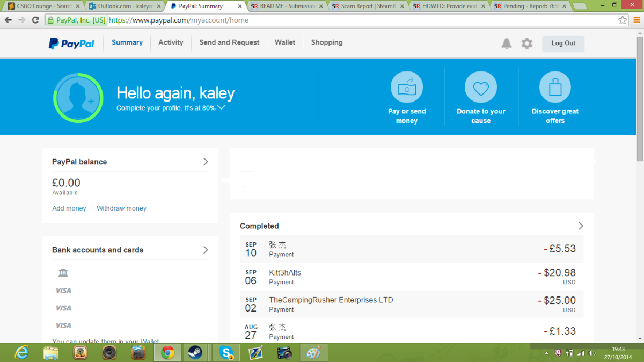Open the notifications bell
The height and width of the screenshot is (362, 644).
pos(507,44)
